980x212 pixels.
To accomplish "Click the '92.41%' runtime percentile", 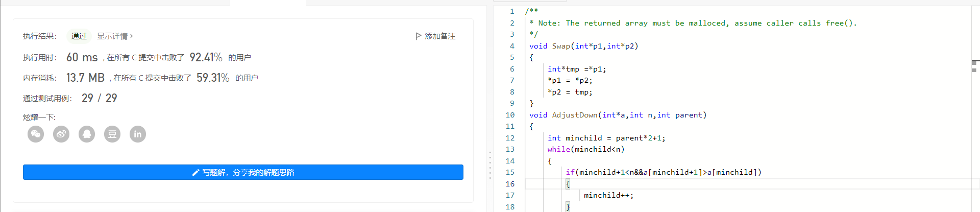I will [206, 57].
